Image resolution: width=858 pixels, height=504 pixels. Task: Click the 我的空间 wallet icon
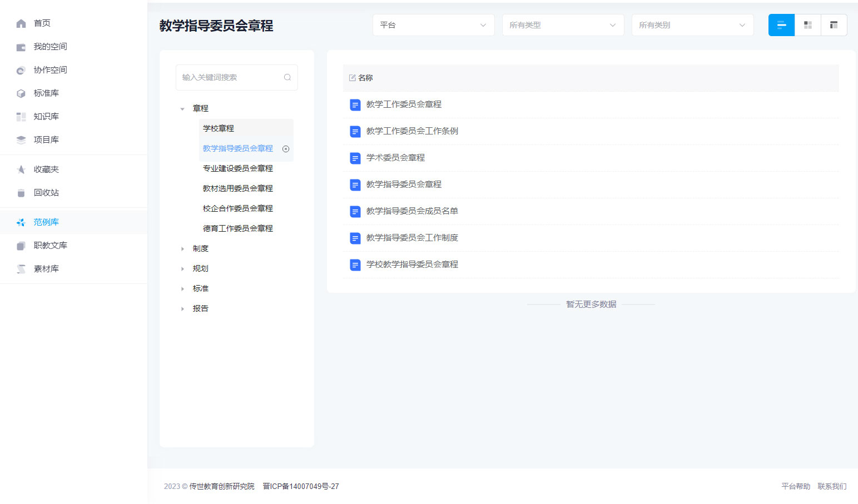pyautogui.click(x=21, y=47)
